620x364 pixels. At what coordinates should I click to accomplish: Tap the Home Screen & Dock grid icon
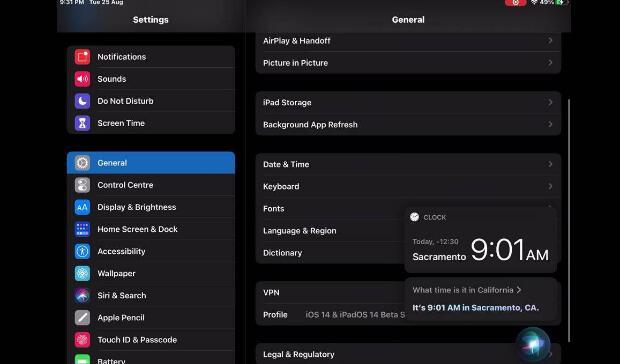tap(82, 229)
